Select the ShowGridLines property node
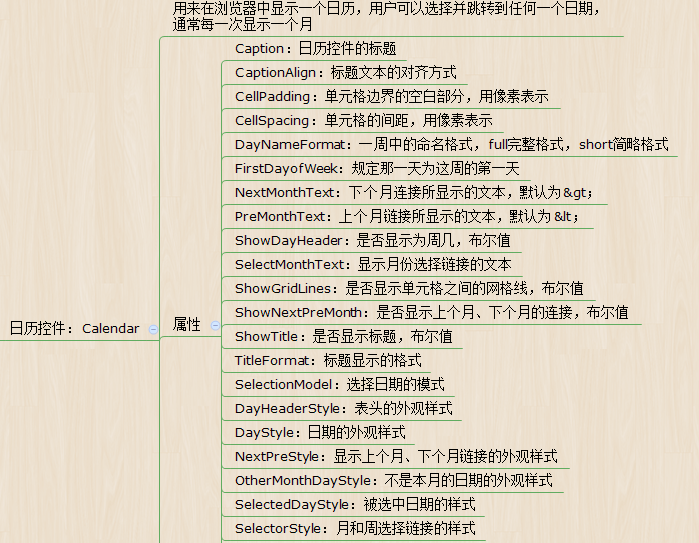Viewport: 699px width, 543px height. coord(409,289)
